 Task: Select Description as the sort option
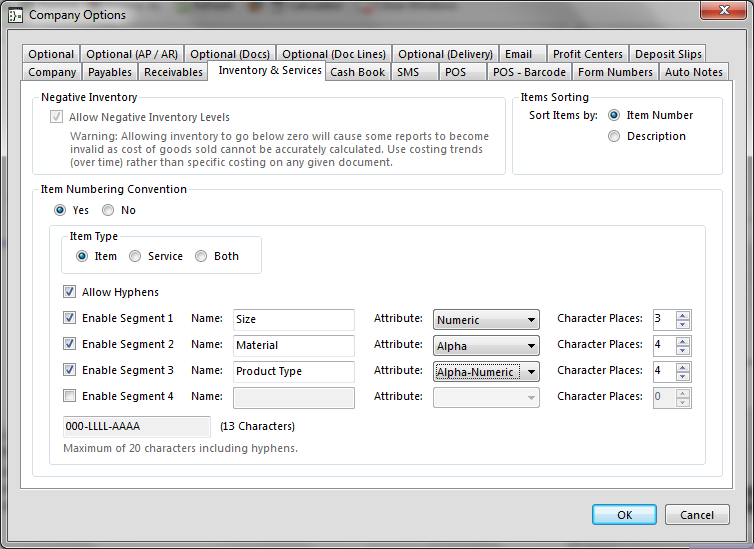click(614, 136)
